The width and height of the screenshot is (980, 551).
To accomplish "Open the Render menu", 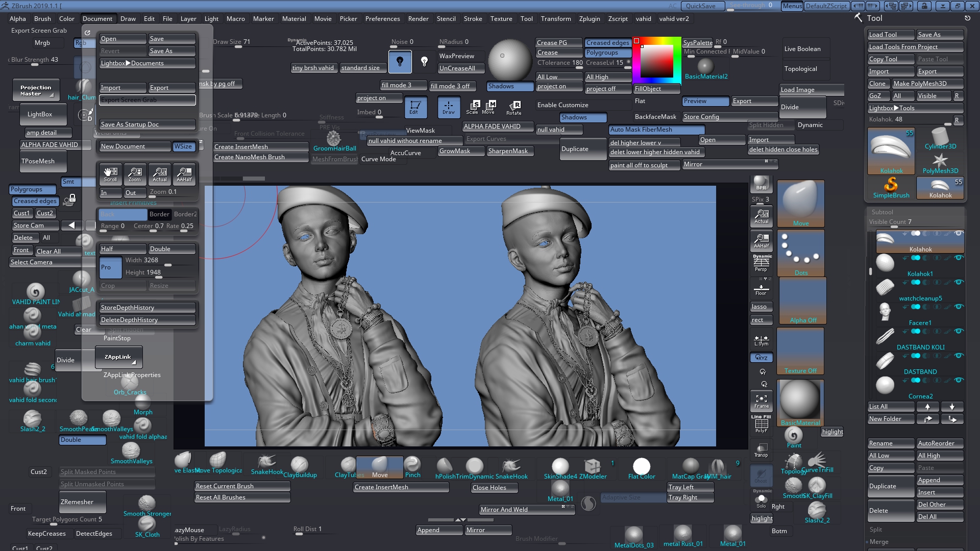I will pos(418,19).
